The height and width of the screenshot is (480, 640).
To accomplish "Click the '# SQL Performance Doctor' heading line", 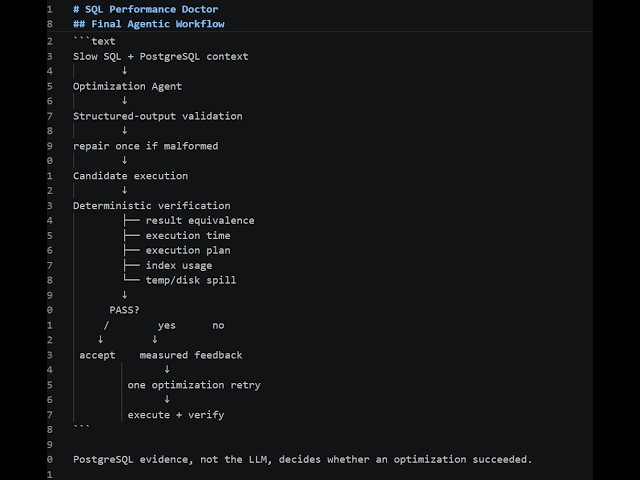I will click(x=145, y=9).
